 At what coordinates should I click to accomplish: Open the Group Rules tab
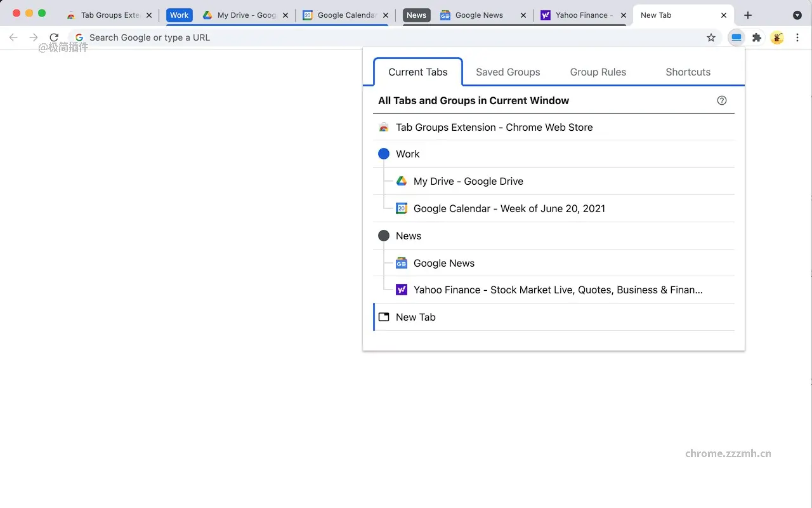coord(598,72)
